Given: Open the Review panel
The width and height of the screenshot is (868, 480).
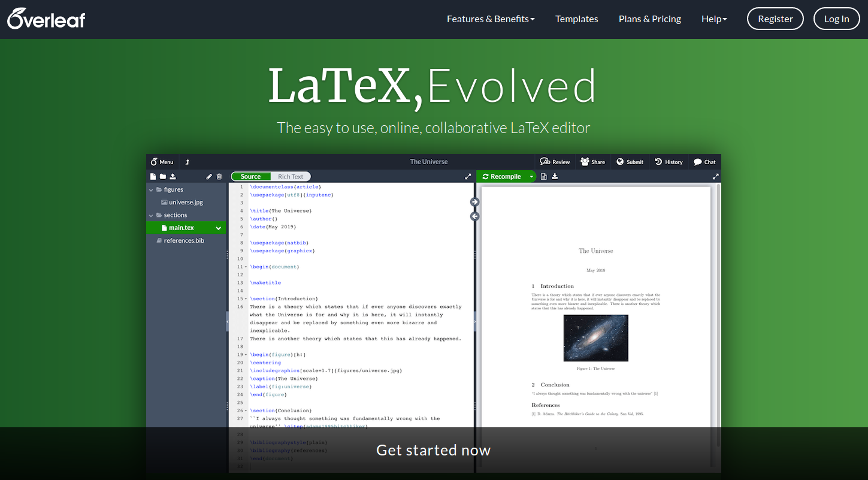Looking at the screenshot, I should [555, 162].
